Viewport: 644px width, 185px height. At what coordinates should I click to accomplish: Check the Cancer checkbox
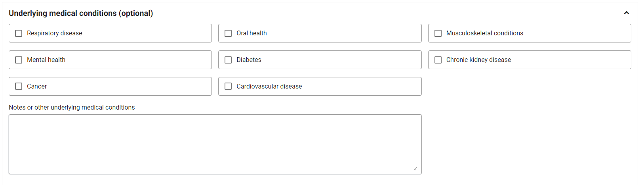pyautogui.click(x=19, y=86)
